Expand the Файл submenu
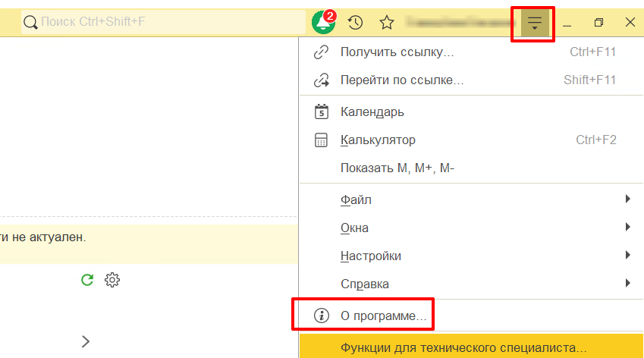This screenshot has height=358, width=644. [x=471, y=200]
